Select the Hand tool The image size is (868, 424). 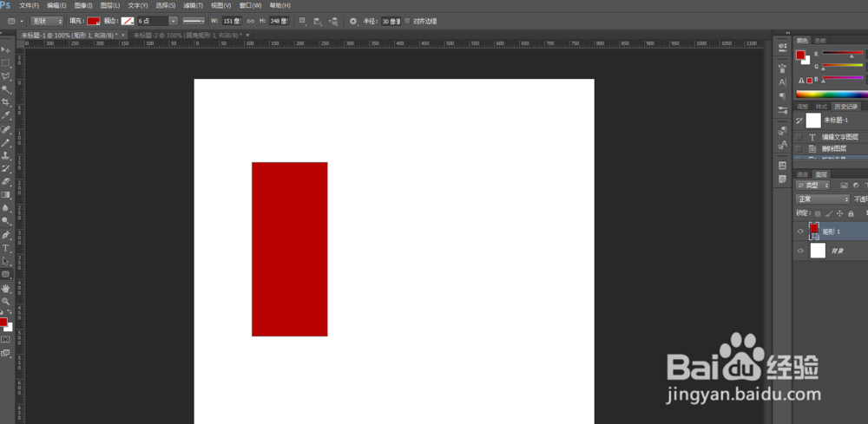coord(5,289)
